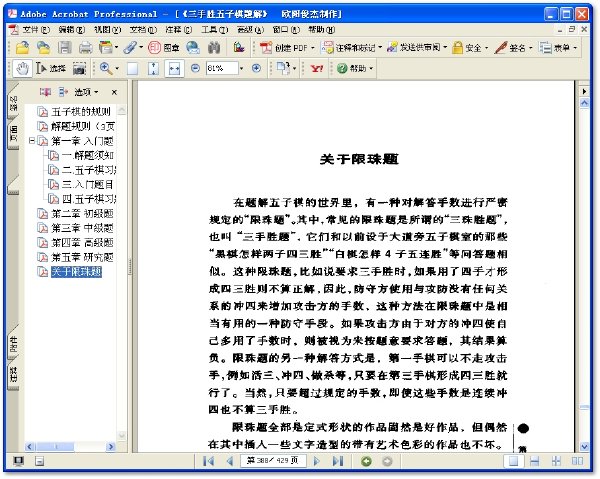
Task: Select the 选择 text select tool
Action: 51,68
